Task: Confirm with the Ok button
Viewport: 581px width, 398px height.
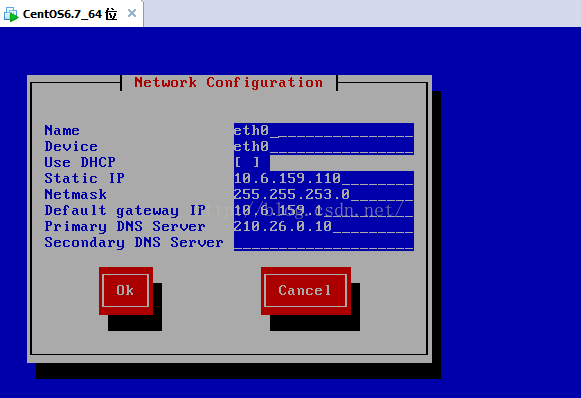Action: pyautogui.click(x=126, y=291)
